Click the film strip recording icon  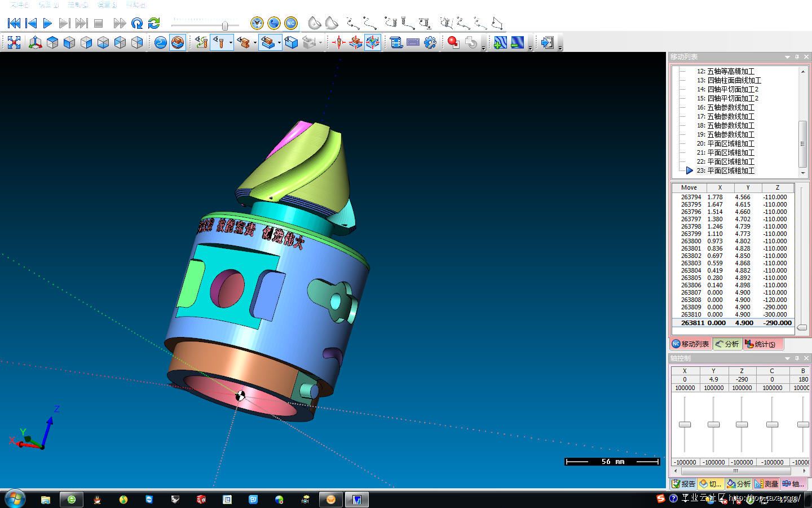396,42
